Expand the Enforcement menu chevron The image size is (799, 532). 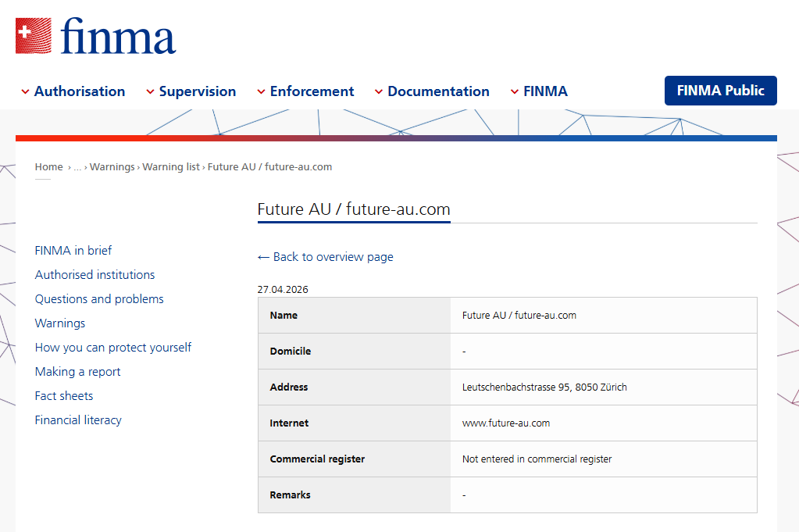tap(261, 91)
